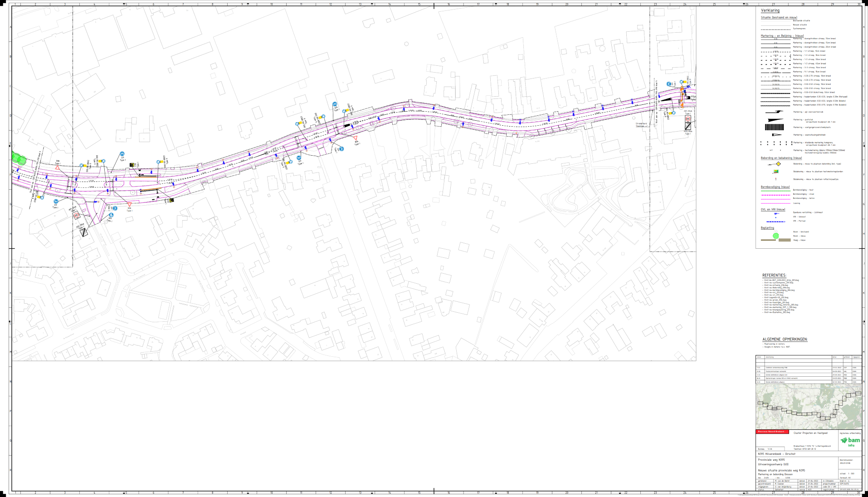This screenshot has height=497, width=868.
Task: Click the green BAM Infra logo
Action: coord(850,441)
